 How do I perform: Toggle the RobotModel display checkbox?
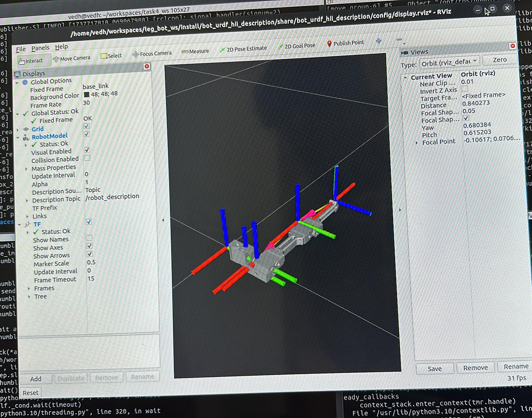coord(87,134)
